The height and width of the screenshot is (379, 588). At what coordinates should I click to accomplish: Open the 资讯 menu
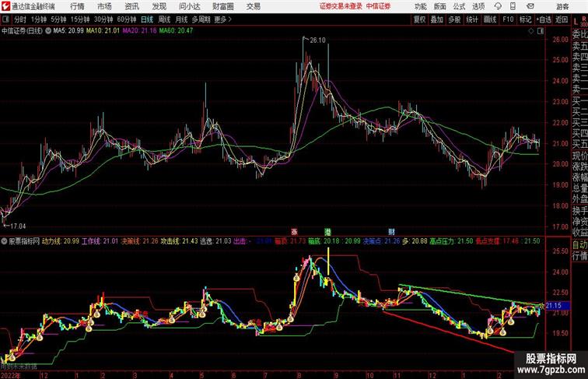(x=131, y=6)
